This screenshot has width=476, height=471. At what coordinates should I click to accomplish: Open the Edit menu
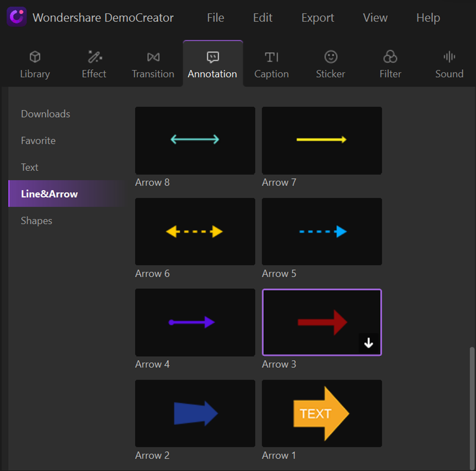[x=262, y=18]
